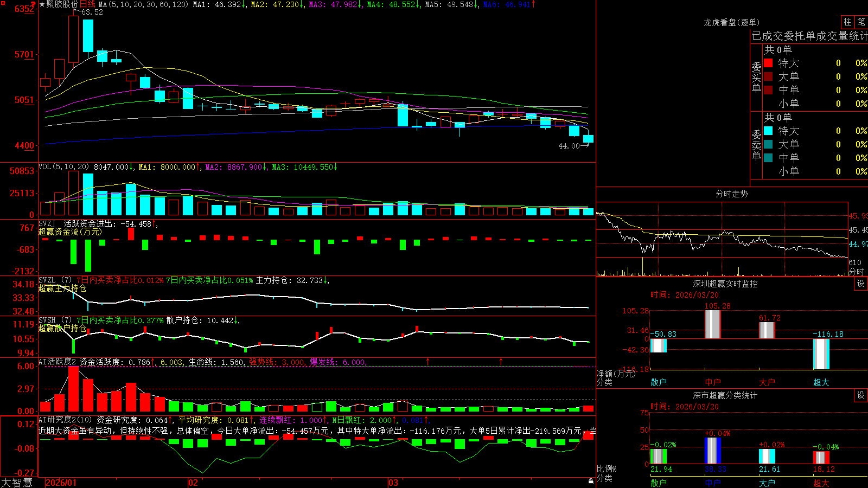Viewport: 868px width, 488px height.
Task: Click the teal 中单 sell-order swatch
Action: point(768,158)
